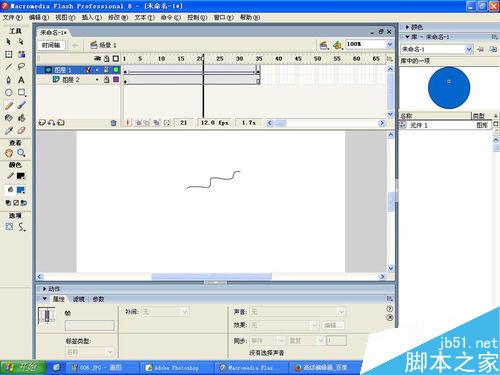Click the Edit Scene icon

pos(323,45)
